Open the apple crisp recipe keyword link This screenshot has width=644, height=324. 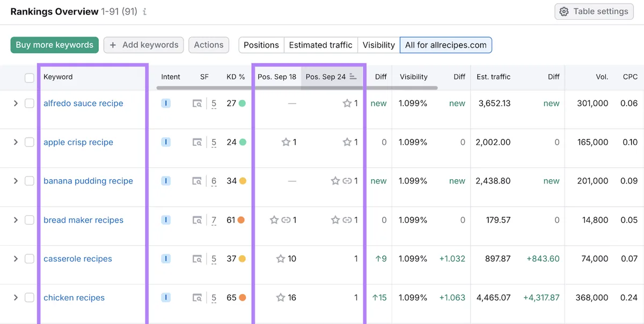(78, 142)
